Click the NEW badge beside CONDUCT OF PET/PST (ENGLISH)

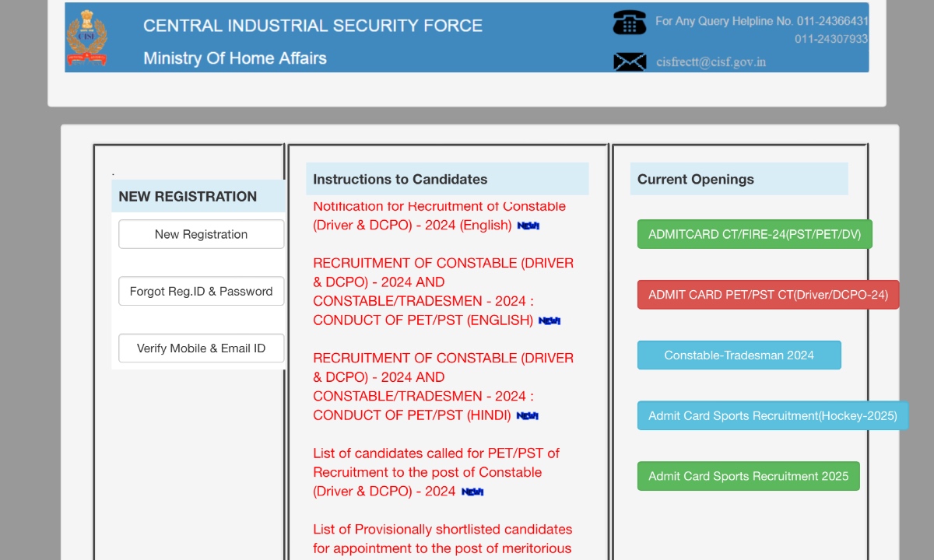pos(550,320)
